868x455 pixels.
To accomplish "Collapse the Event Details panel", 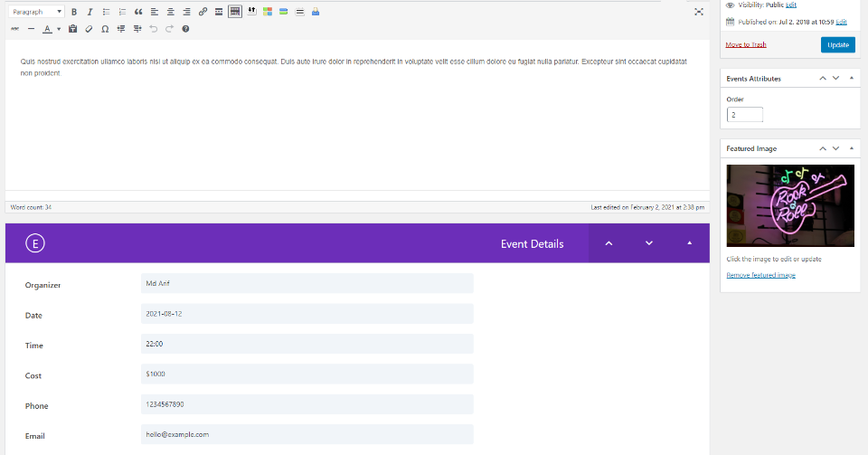I will pyautogui.click(x=689, y=243).
